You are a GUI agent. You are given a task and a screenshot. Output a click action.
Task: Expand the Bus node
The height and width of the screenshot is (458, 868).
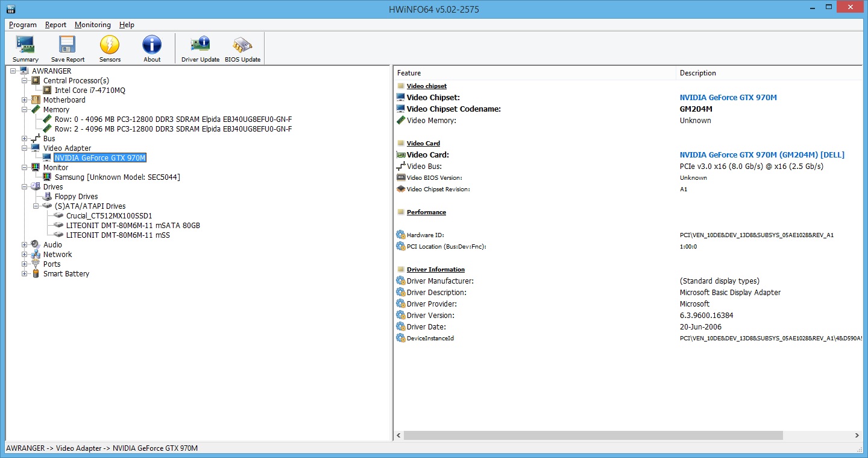click(x=25, y=139)
